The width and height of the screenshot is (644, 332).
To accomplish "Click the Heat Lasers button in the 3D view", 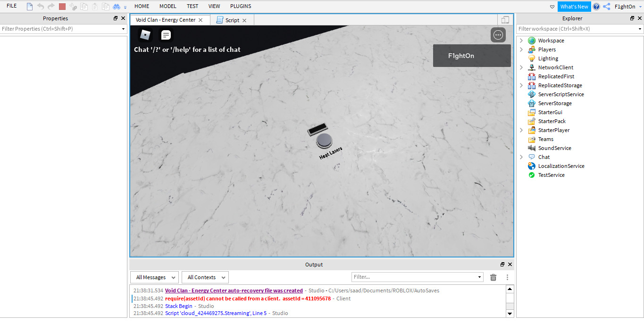I will (325, 140).
